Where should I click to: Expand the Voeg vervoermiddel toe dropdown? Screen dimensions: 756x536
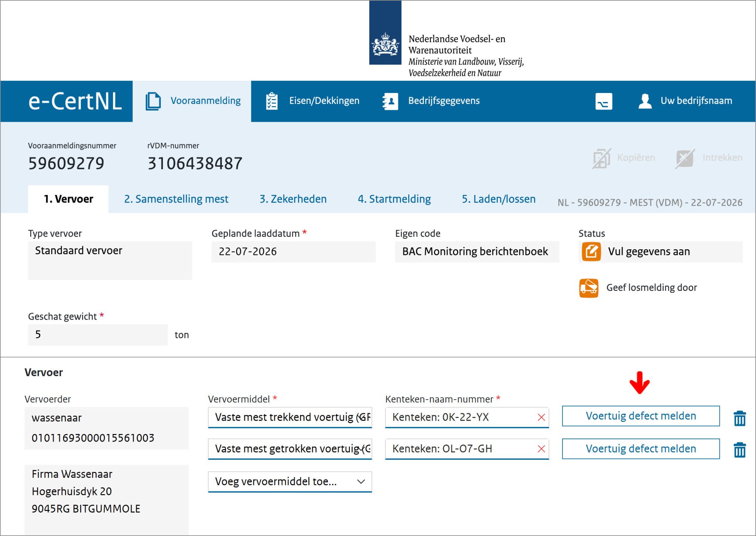[x=290, y=482]
